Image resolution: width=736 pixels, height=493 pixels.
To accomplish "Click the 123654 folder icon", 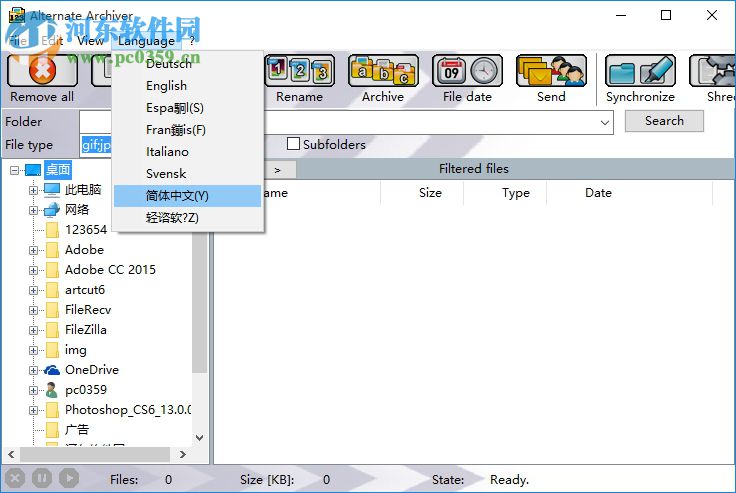I will (x=52, y=230).
